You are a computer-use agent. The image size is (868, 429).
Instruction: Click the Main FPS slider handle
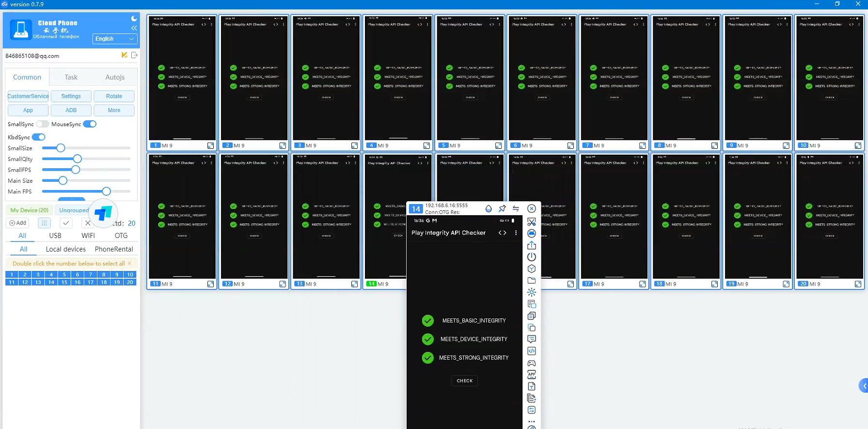tap(106, 191)
